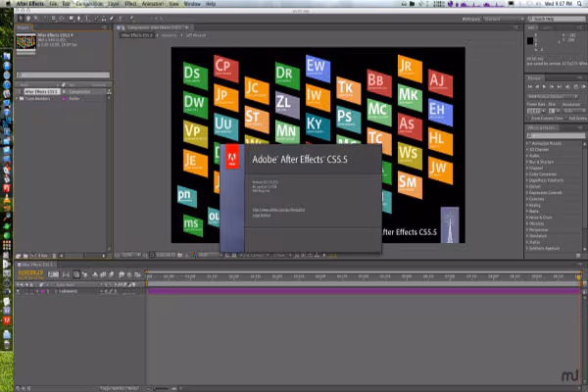588x392 pixels.
Task: Open RAM Preview Options dropdown
Action: [553, 97]
